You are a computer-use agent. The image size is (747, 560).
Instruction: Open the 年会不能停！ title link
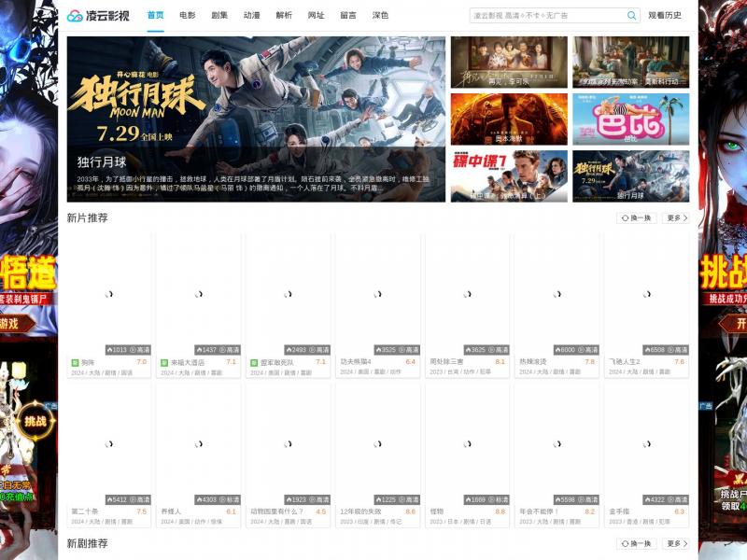pyautogui.click(x=539, y=511)
